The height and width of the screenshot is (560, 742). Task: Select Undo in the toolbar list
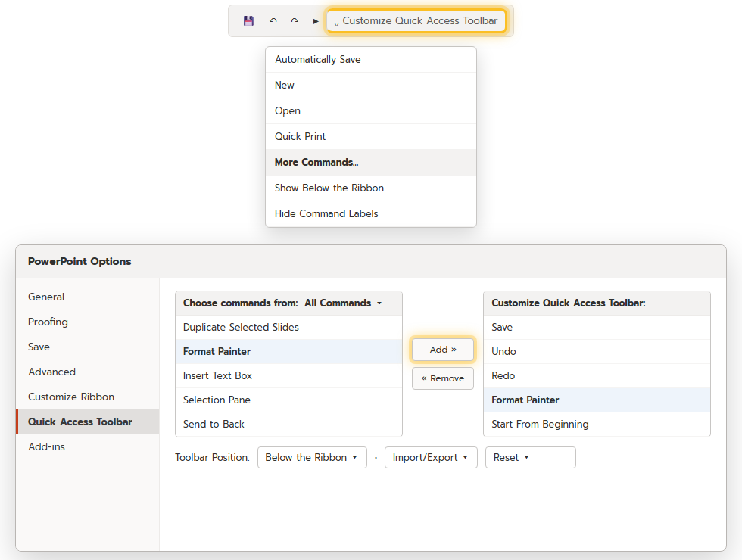point(597,351)
